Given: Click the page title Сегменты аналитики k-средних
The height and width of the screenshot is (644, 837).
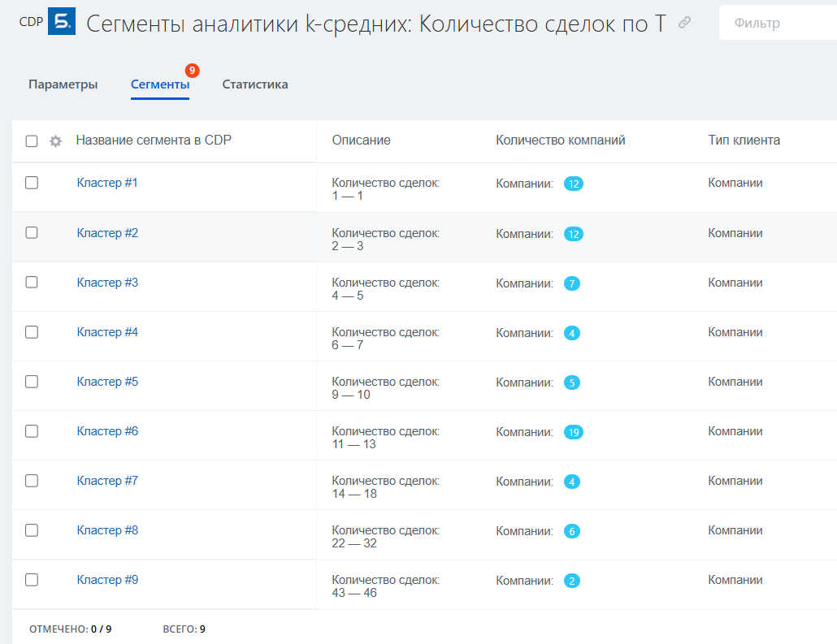Looking at the screenshot, I should tap(375, 24).
